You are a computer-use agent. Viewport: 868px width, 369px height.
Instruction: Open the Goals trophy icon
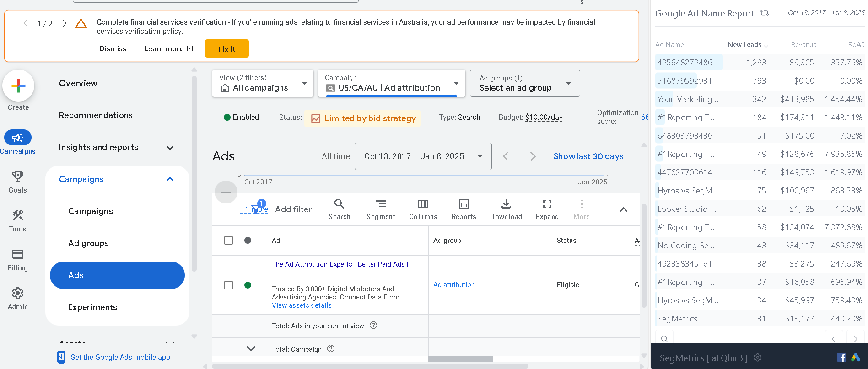(18, 176)
